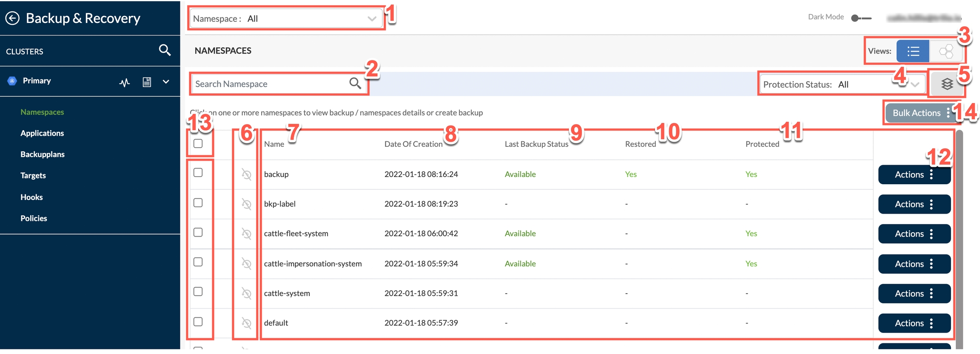
Task: Open the Policies sidebar item
Action: click(x=34, y=218)
